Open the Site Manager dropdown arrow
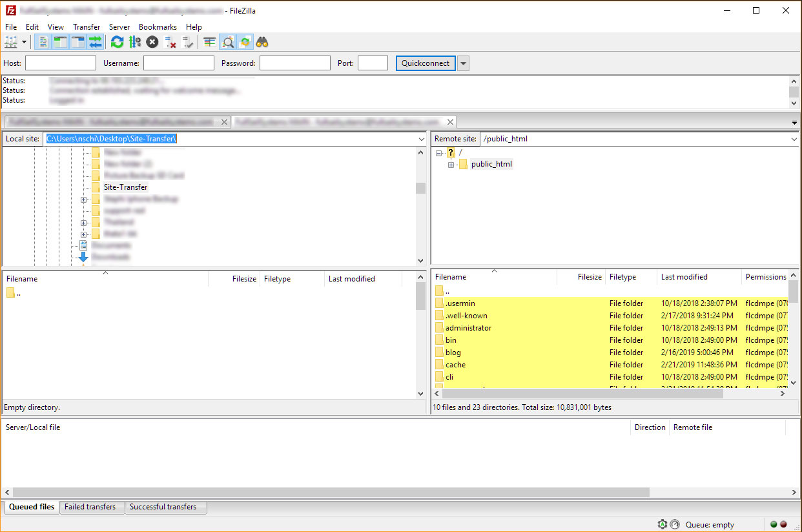The image size is (802, 532). click(25, 42)
